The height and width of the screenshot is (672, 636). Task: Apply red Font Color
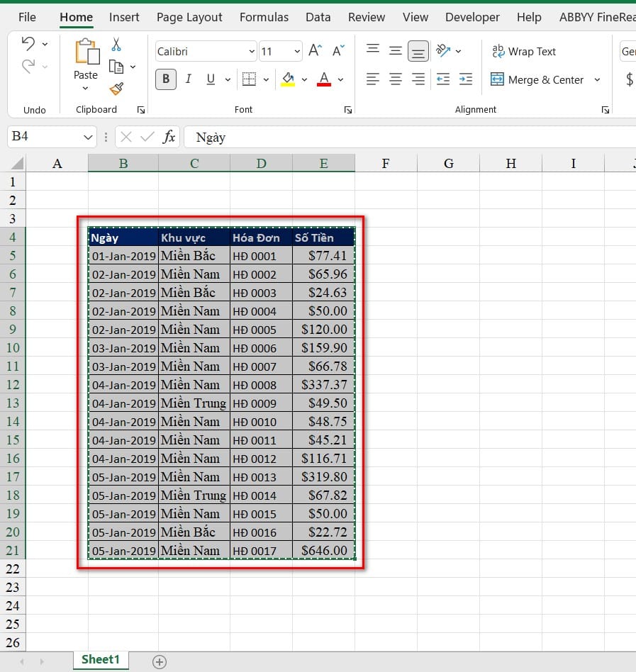pos(324,79)
